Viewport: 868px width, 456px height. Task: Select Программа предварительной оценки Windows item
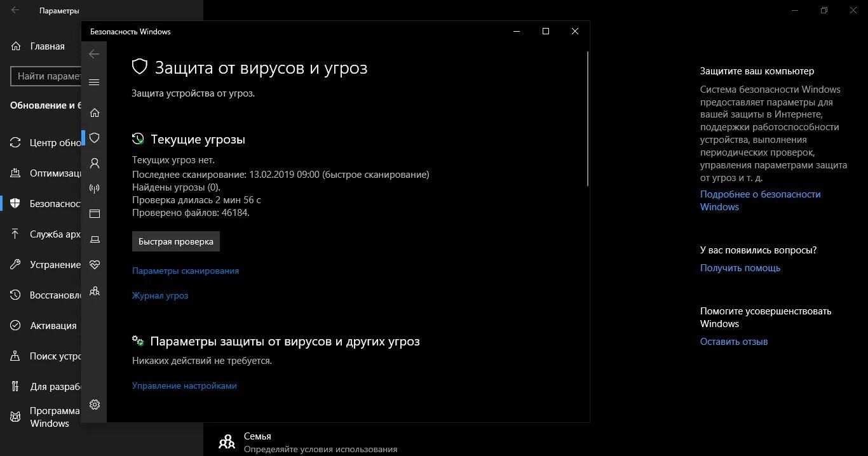[x=41, y=417]
